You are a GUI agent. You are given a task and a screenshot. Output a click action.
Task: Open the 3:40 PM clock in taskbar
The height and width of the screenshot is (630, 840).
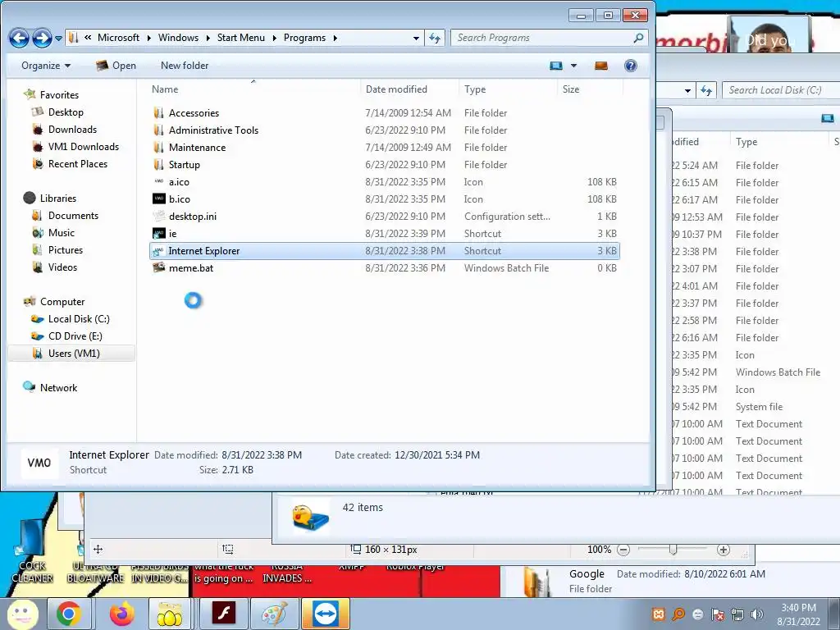[x=799, y=614]
